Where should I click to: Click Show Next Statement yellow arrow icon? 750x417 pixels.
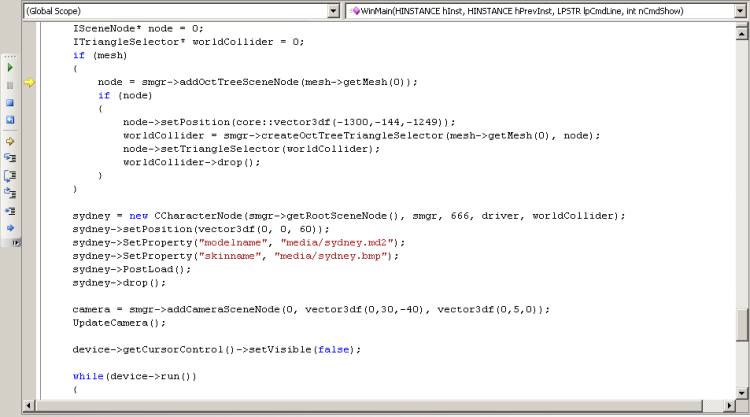(10, 142)
